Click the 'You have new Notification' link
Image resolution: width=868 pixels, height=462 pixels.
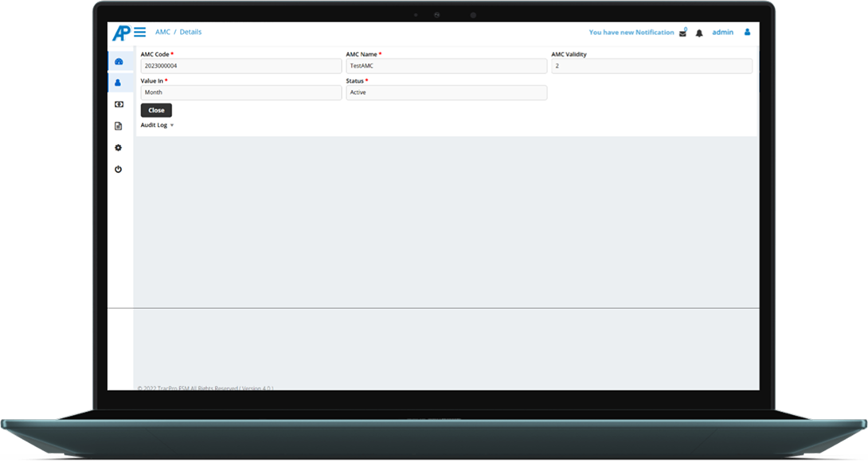[631, 33]
